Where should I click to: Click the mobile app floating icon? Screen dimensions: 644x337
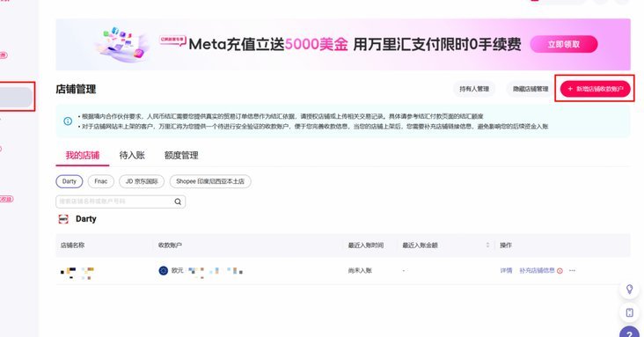point(629,312)
